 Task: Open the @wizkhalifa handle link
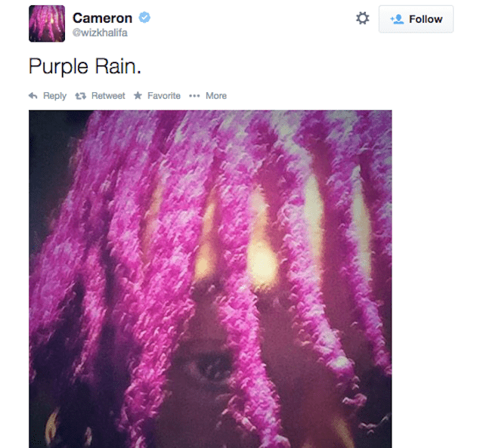[x=100, y=32]
